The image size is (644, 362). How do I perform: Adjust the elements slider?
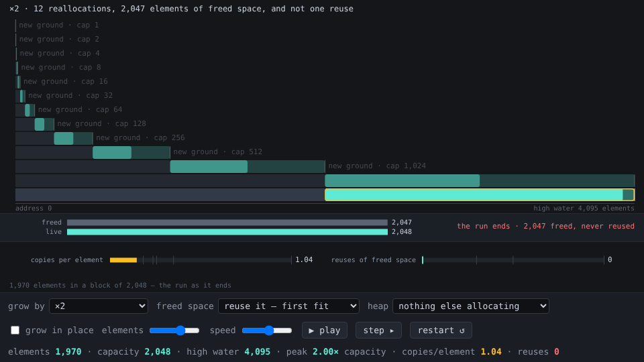click(x=174, y=330)
